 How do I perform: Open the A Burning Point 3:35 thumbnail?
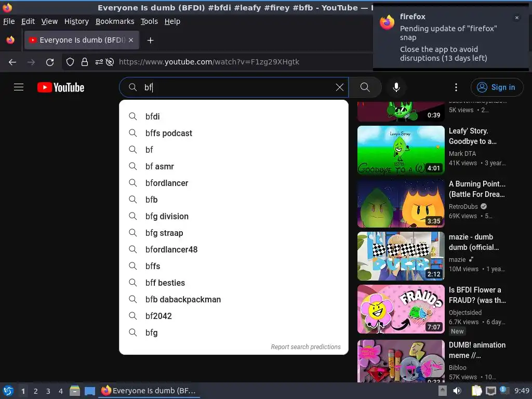click(x=401, y=203)
